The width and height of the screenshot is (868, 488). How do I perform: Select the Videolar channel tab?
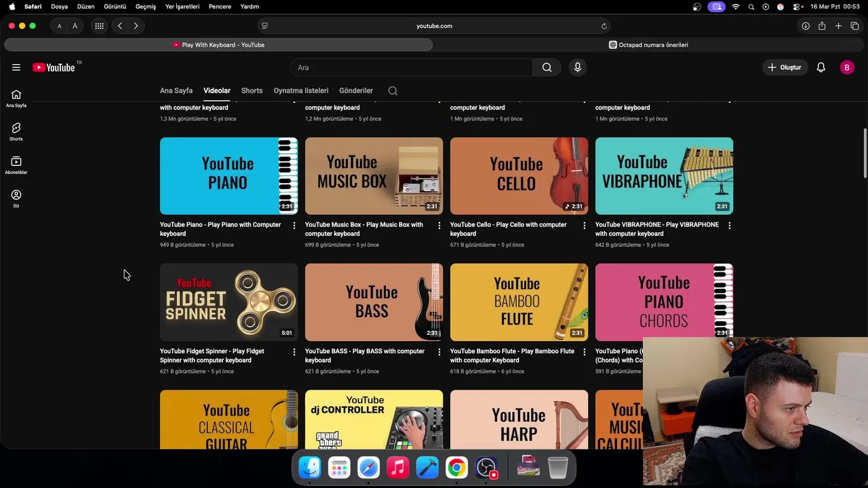(217, 91)
